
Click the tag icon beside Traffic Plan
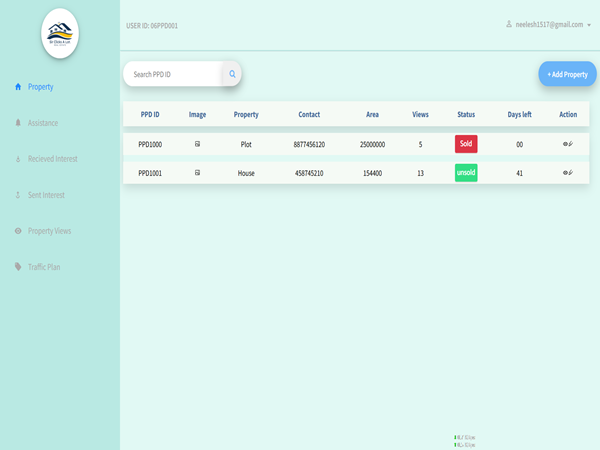tap(18, 267)
